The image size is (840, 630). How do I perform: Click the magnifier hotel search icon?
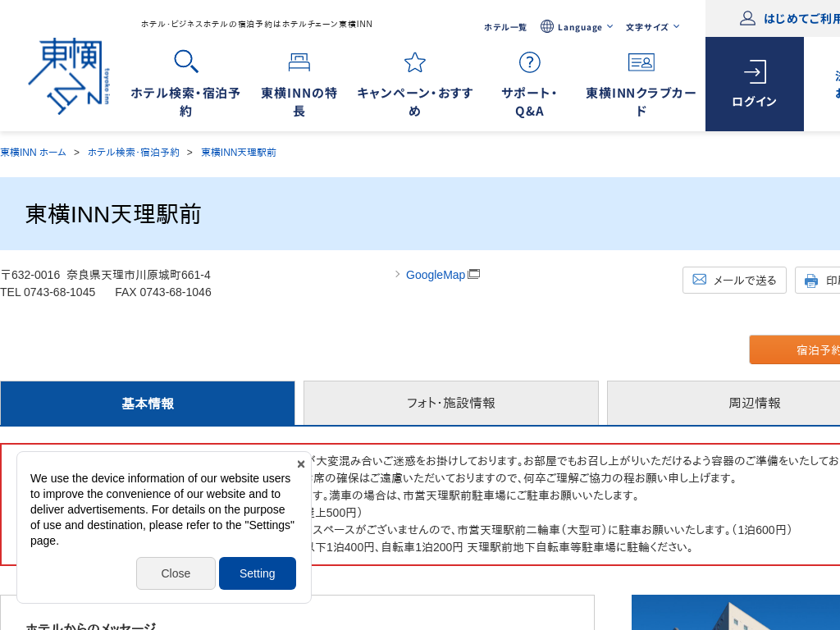click(186, 62)
